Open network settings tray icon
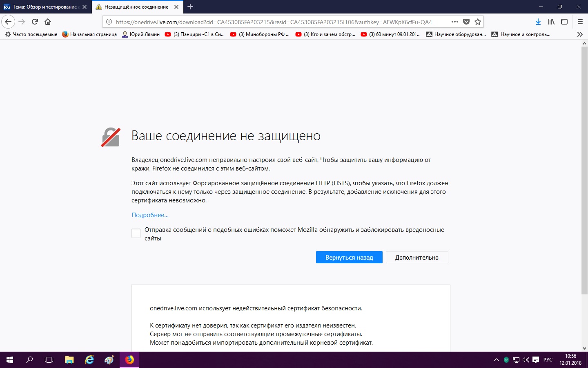This screenshot has width=588, height=368. 516,360
